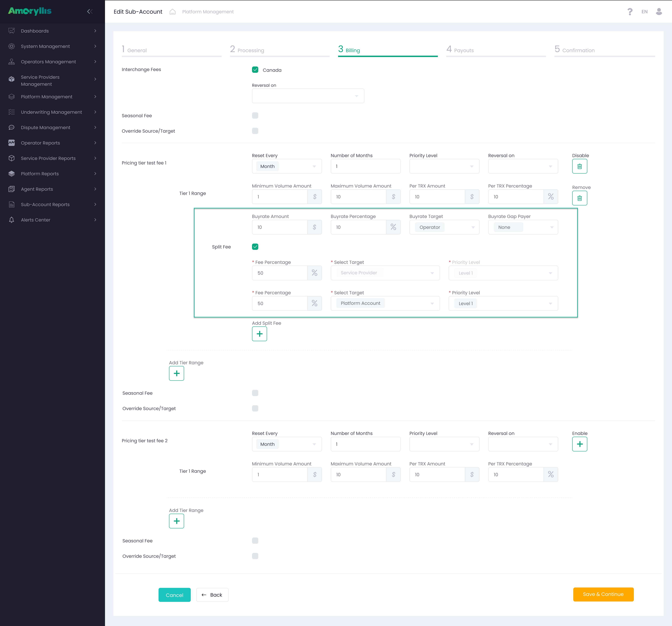Open the user profile icon
672x626 pixels.
point(659,12)
